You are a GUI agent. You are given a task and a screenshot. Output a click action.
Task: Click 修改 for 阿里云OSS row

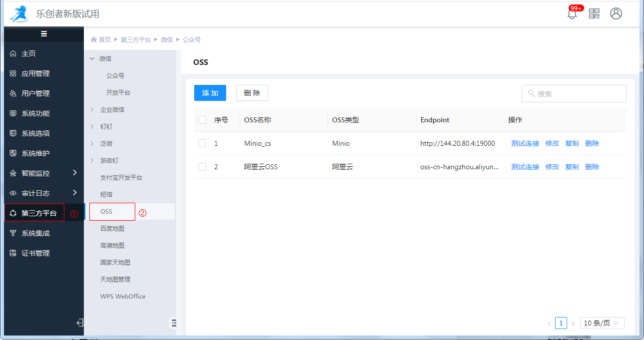552,167
